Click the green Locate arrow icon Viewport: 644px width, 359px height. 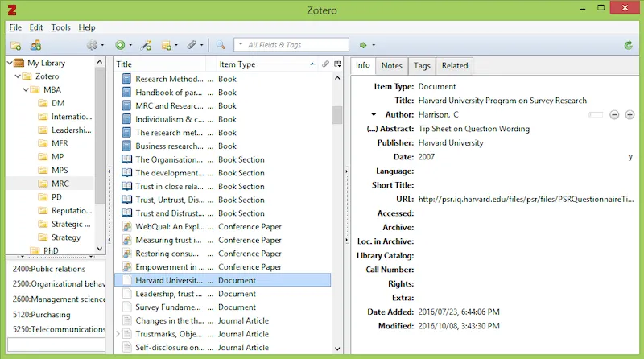[363, 45]
